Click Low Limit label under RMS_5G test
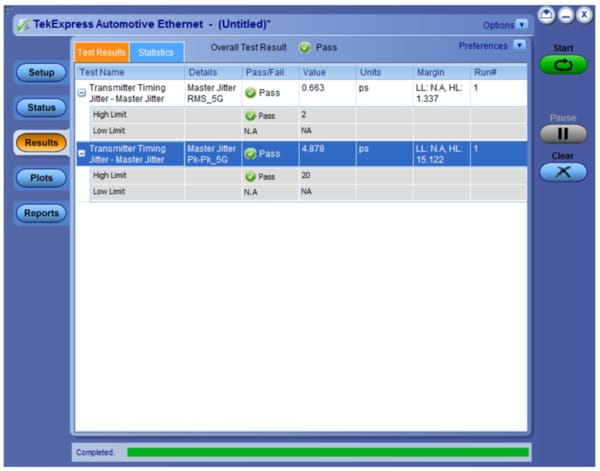Screen dimensions: 600x471 [x=109, y=131]
